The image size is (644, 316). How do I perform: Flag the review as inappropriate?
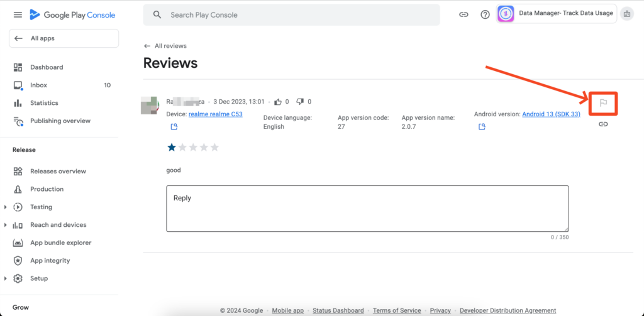click(x=602, y=103)
